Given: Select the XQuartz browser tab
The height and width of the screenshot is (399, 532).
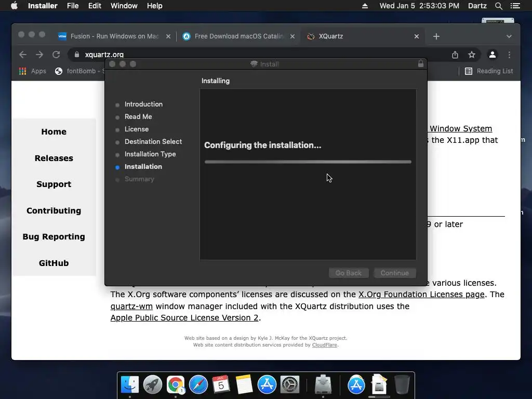Looking at the screenshot, I should [362, 36].
